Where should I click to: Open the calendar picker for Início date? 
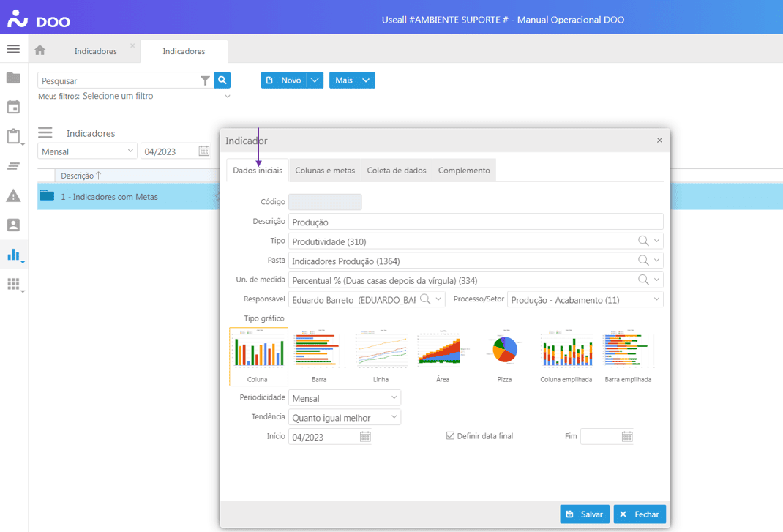[x=365, y=437]
